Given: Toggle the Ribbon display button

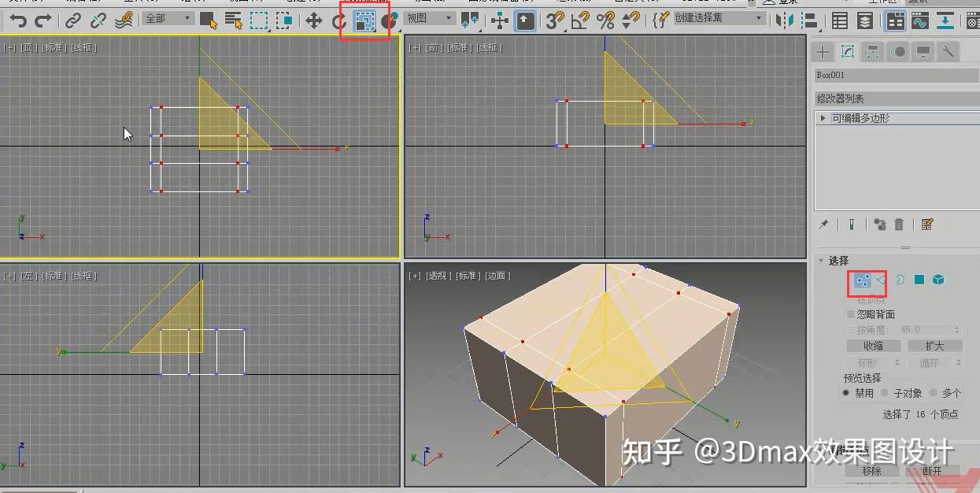Looking at the screenshot, I should pos(894,20).
